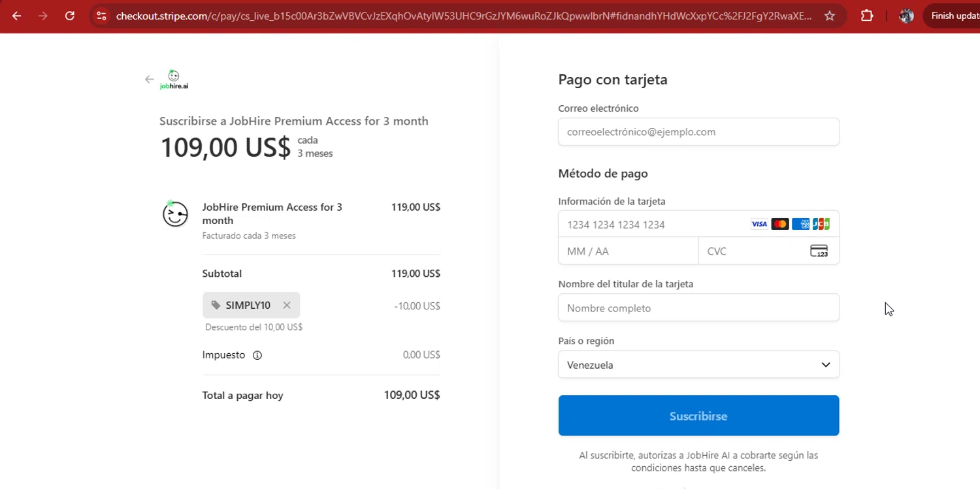The height and width of the screenshot is (489, 980).
Task: Click the browser forward arrow
Action: click(43, 16)
